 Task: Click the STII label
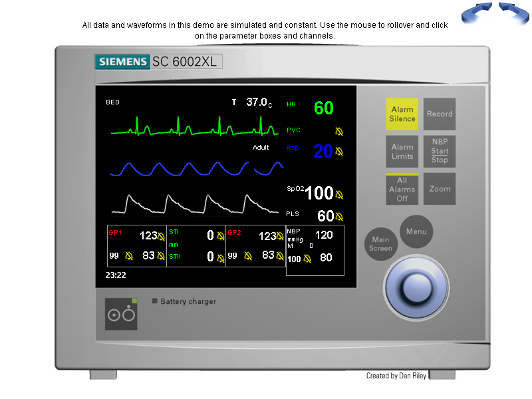[175, 257]
